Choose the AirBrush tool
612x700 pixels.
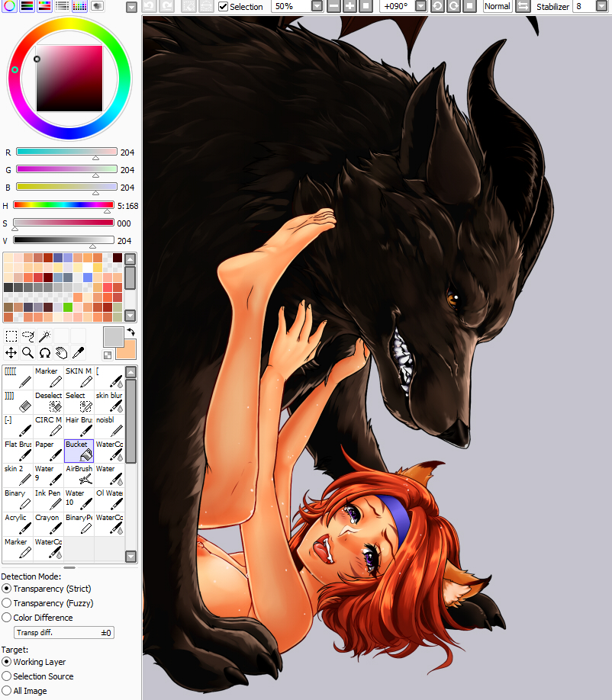pos(79,475)
